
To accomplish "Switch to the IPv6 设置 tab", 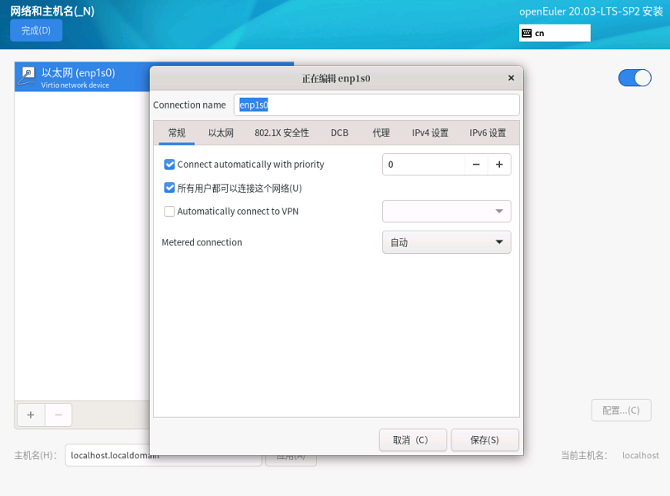I will 488,133.
